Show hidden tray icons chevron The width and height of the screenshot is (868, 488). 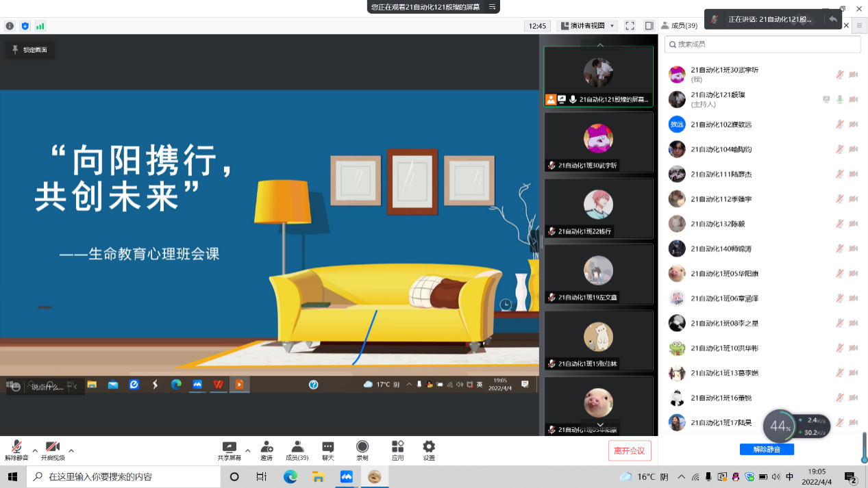click(x=681, y=476)
